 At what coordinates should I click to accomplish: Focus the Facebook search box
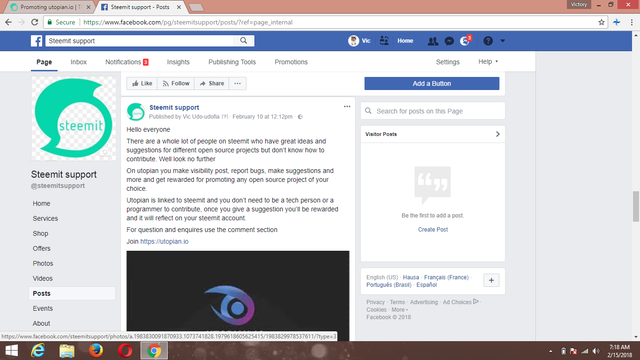pyautogui.click(x=140, y=40)
